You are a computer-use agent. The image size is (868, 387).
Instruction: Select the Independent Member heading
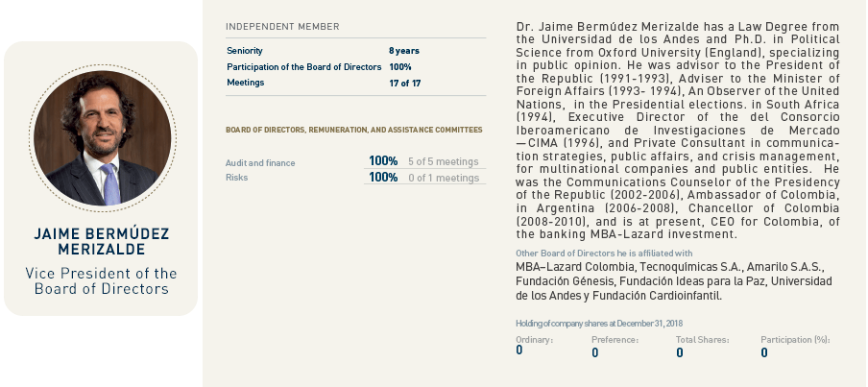click(282, 27)
